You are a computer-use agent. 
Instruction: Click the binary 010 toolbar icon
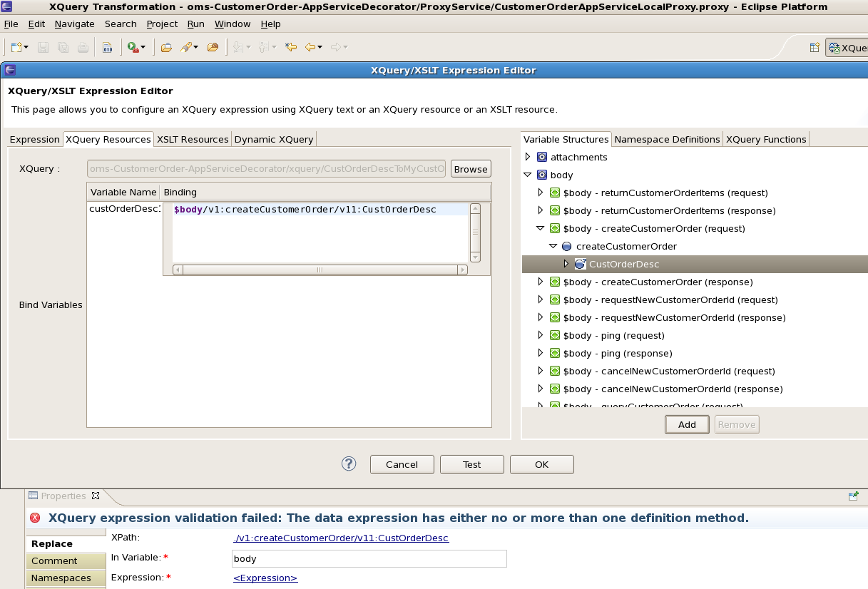108,47
